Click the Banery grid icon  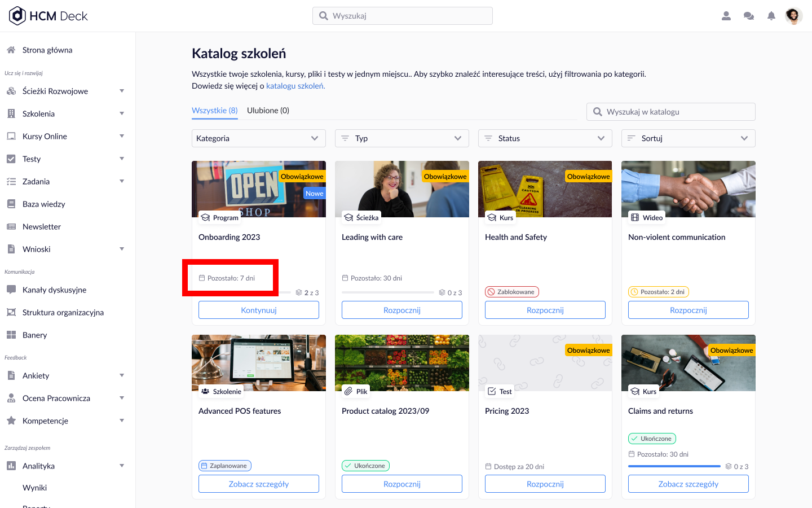point(11,335)
